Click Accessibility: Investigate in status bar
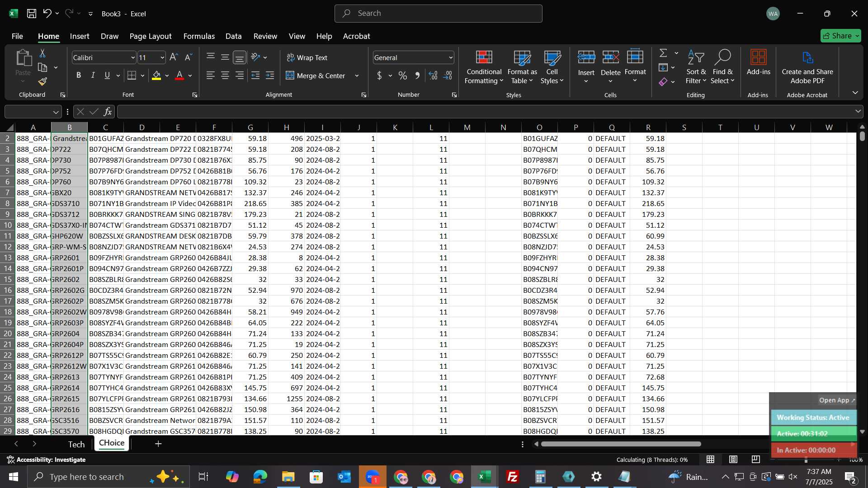The height and width of the screenshot is (488, 868). 47,460
